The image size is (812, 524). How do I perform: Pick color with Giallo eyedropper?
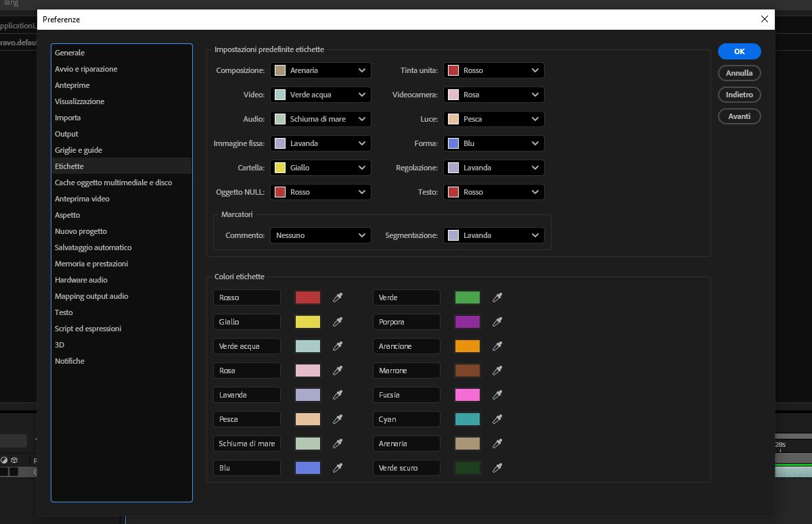click(x=338, y=322)
